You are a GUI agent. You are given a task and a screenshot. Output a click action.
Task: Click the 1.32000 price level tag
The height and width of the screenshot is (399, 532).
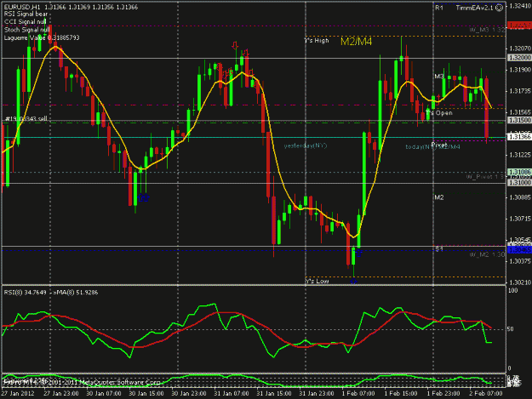[x=519, y=58]
